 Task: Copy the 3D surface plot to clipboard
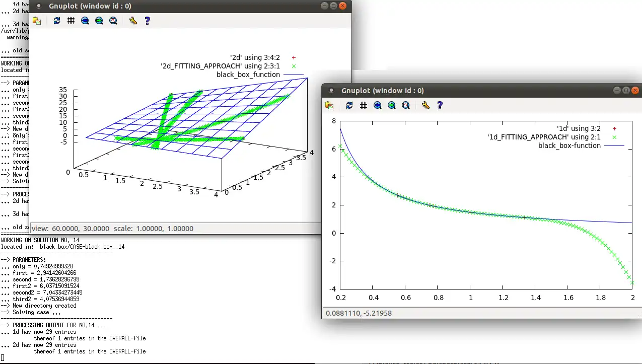click(36, 21)
